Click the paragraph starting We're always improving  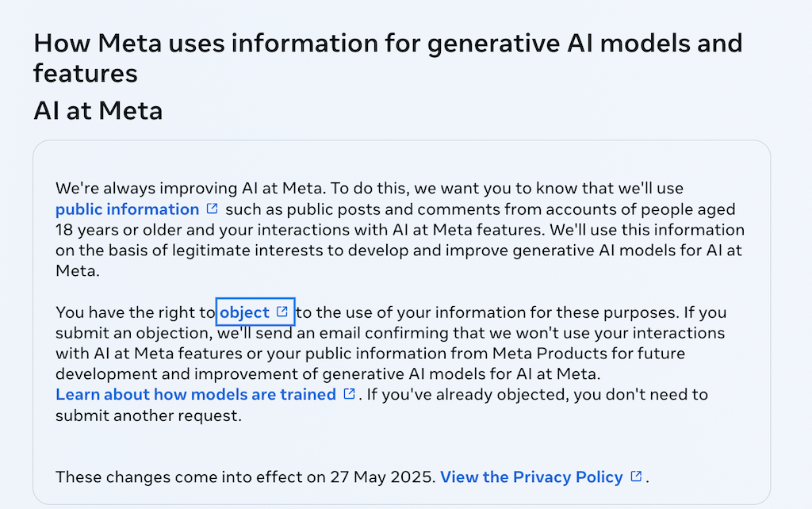pos(400,229)
